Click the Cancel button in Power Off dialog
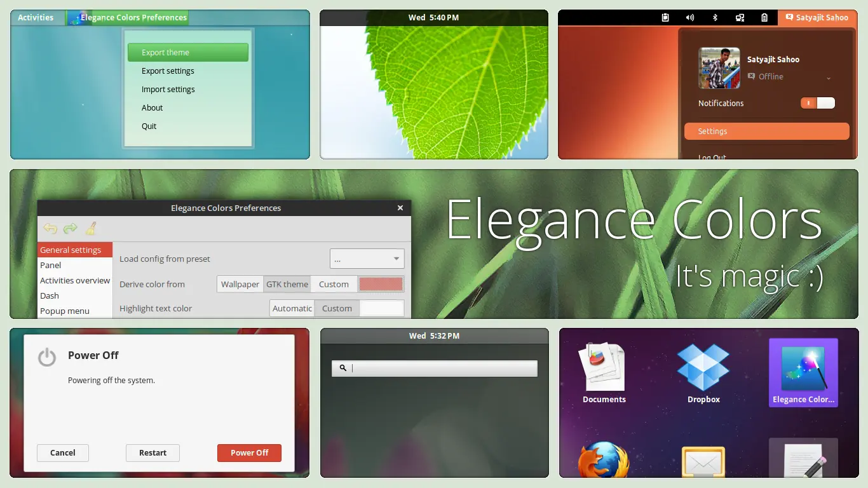 point(63,452)
